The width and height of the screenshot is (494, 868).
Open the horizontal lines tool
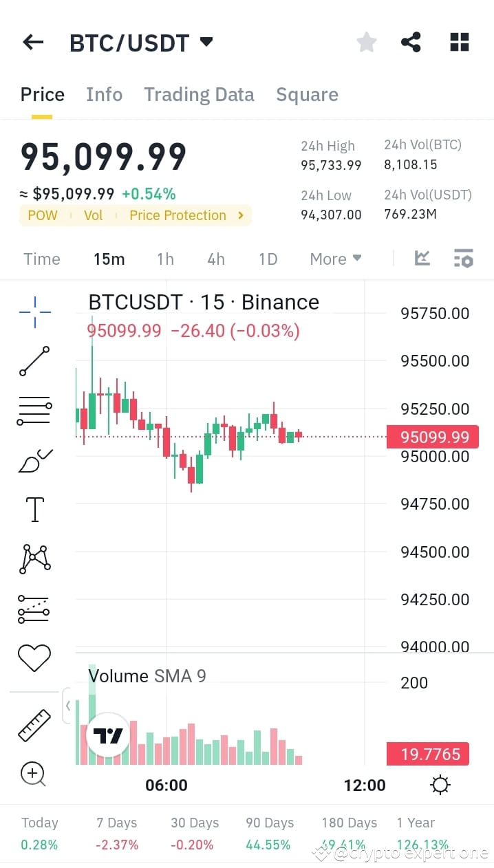34,410
